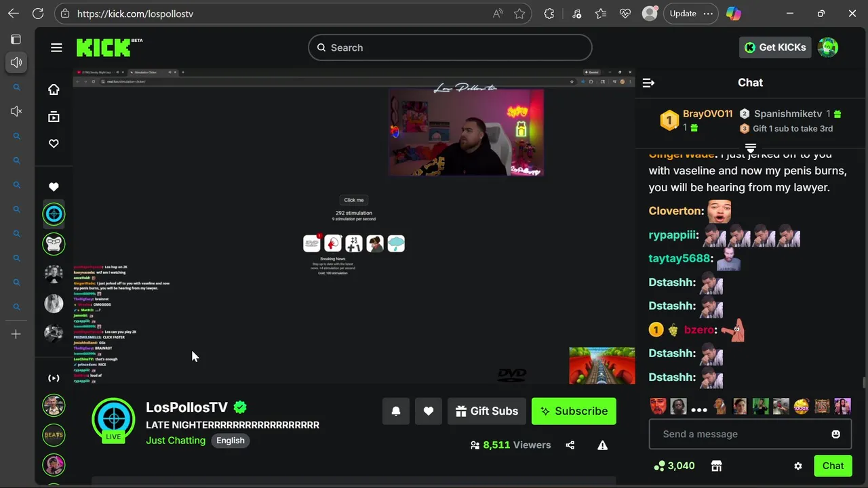Go back in browser
Screen dimensions: 868x488
(14, 14)
